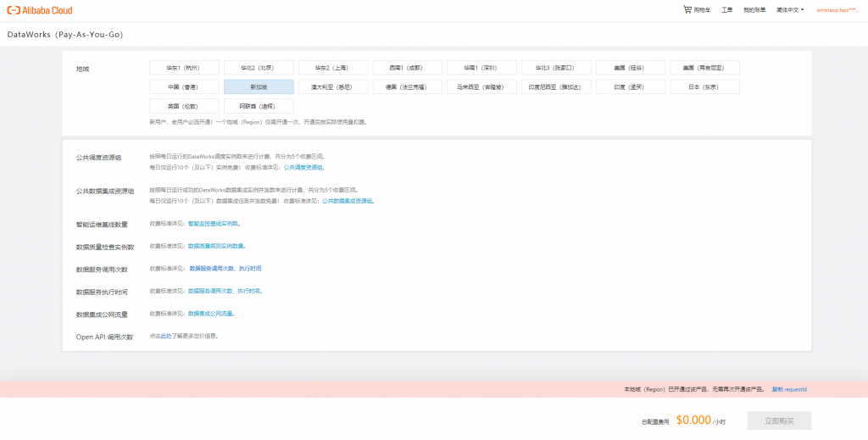Open link in 数据服务执行时间 row
Viewport: 868px width, 440px height.
tap(224, 291)
